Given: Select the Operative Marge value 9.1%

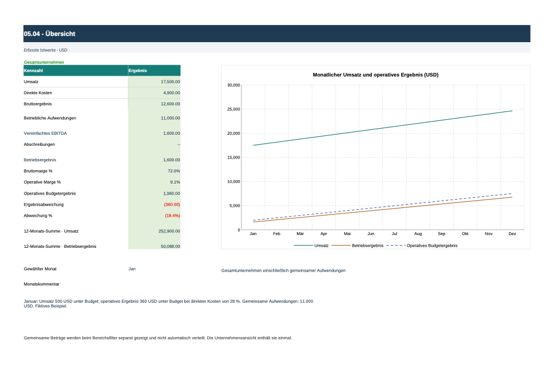Looking at the screenshot, I should (x=175, y=182).
